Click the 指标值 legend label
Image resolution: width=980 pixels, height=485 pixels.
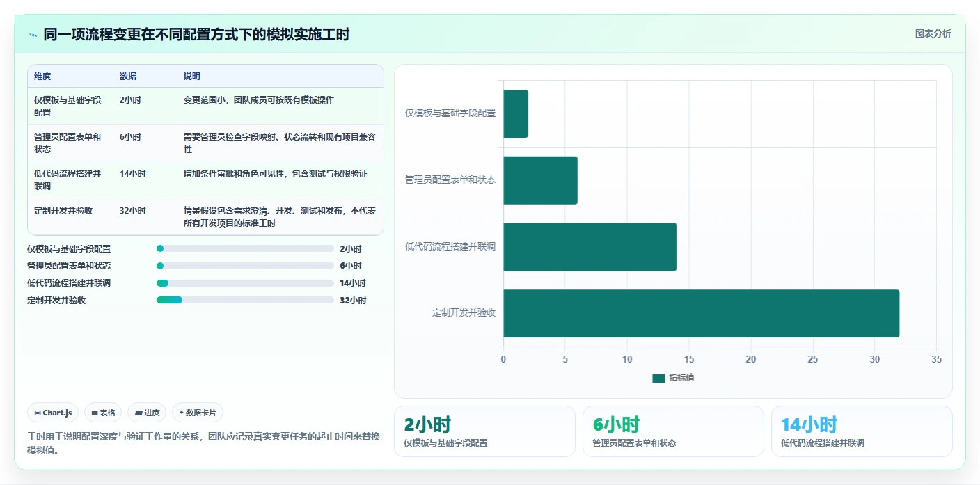[682, 378]
